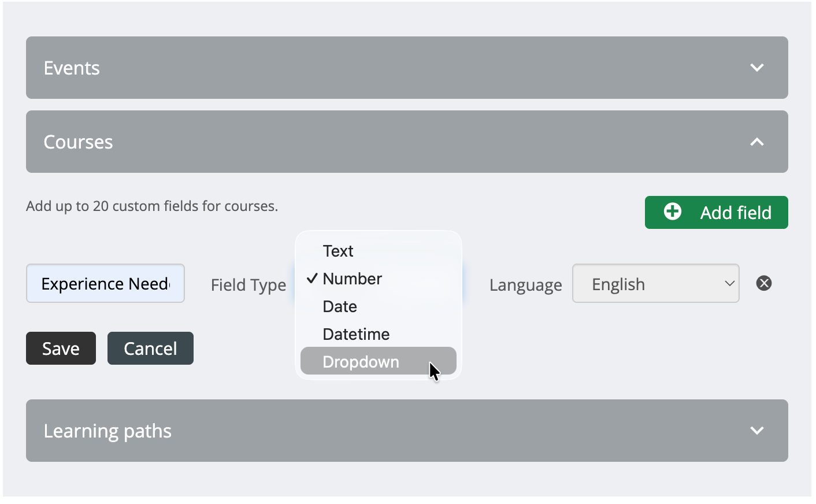Click the plus icon on Add field
The image size is (816, 504).
pyautogui.click(x=672, y=212)
